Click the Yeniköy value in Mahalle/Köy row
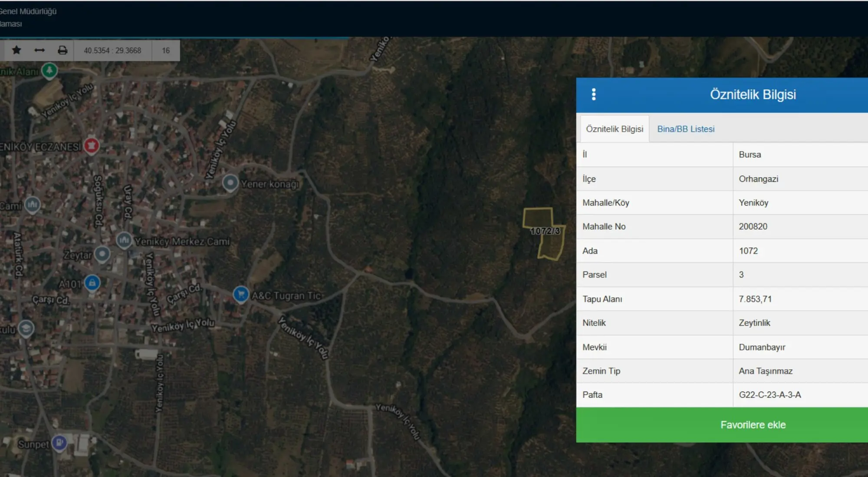 [x=753, y=203]
